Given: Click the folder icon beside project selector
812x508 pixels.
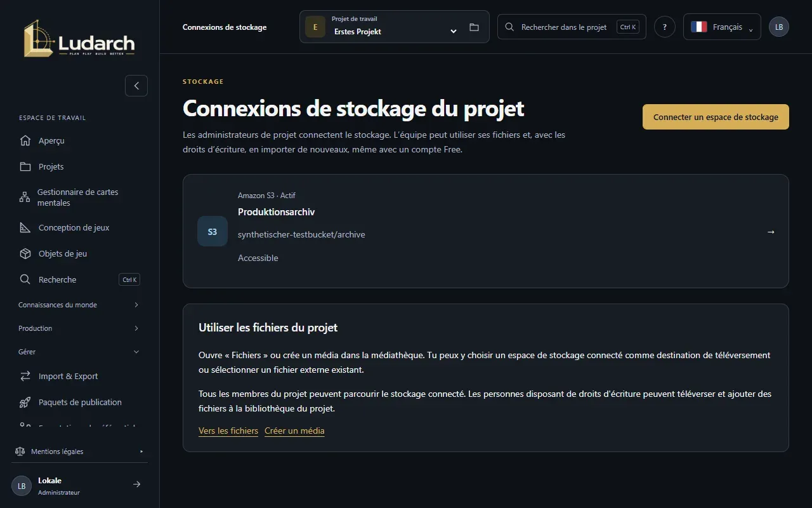Looking at the screenshot, I should click(474, 27).
